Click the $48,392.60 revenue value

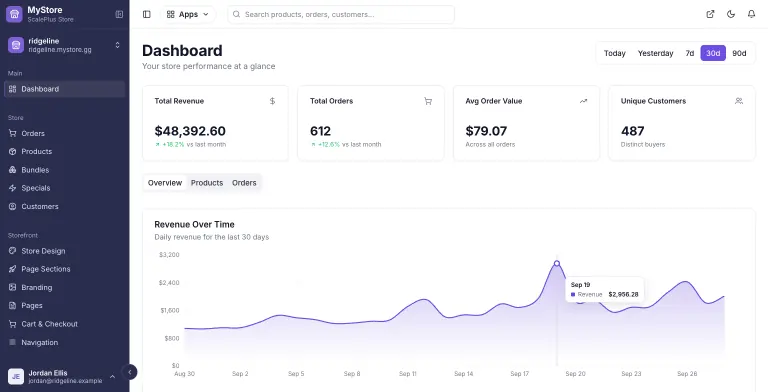(x=190, y=131)
